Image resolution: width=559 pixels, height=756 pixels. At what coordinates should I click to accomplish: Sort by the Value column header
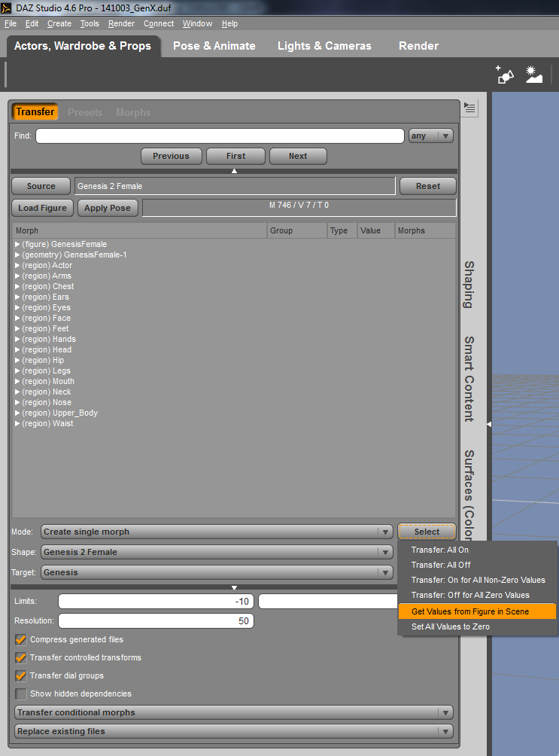pyautogui.click(x=376, y=231)
